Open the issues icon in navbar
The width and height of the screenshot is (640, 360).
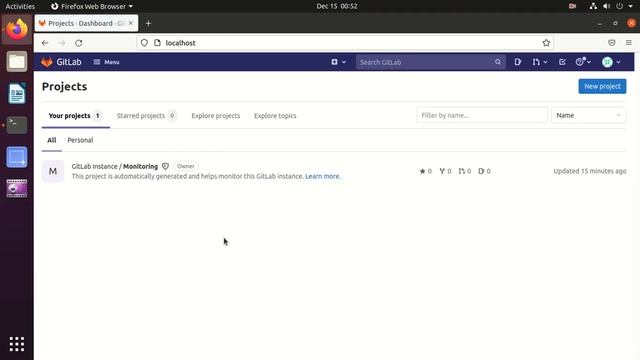(518, 62)
